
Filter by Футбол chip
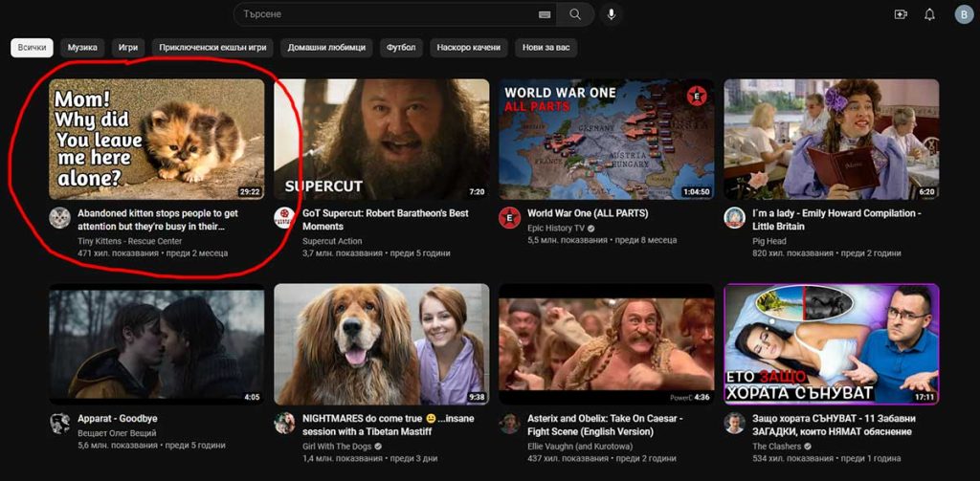401,47
